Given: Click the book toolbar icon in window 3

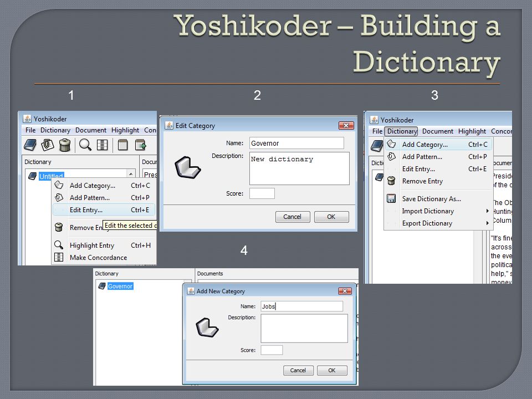Looking at the screenshot, I should point(377,146).
